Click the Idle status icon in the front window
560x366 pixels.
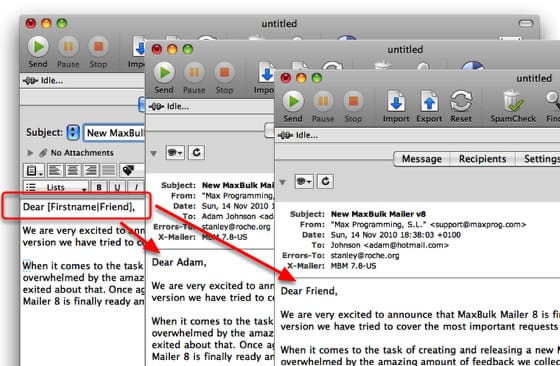pos(285,135)
